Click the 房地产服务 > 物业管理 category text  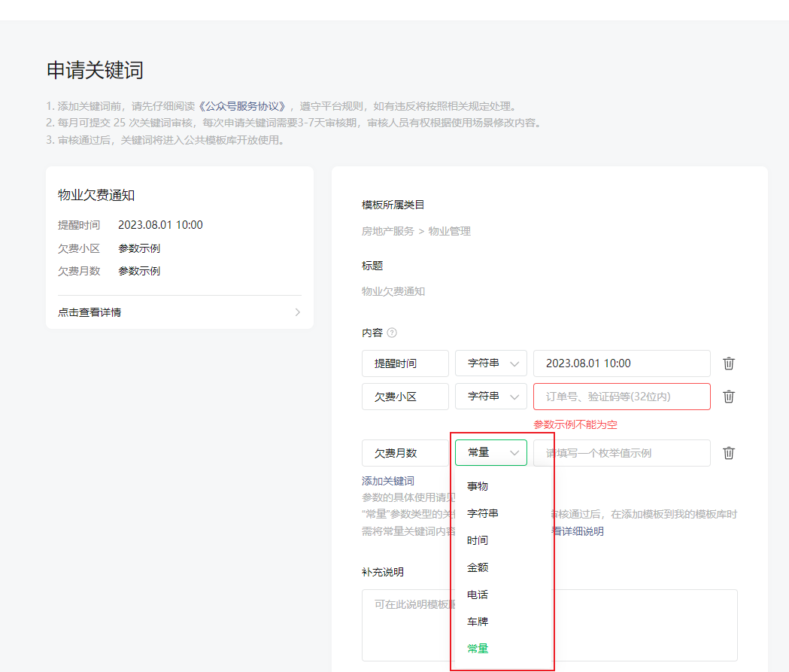click(x=416, y=231)
